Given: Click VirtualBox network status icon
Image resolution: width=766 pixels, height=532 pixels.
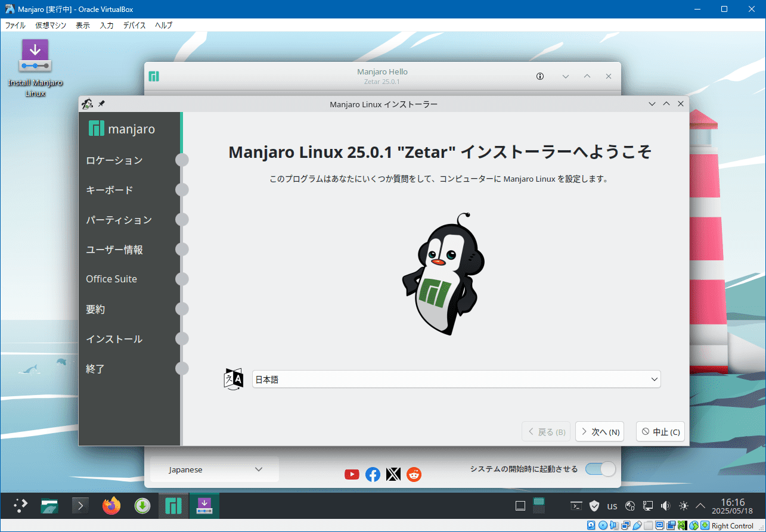Looking at the screenshot, I should (626, 525).
